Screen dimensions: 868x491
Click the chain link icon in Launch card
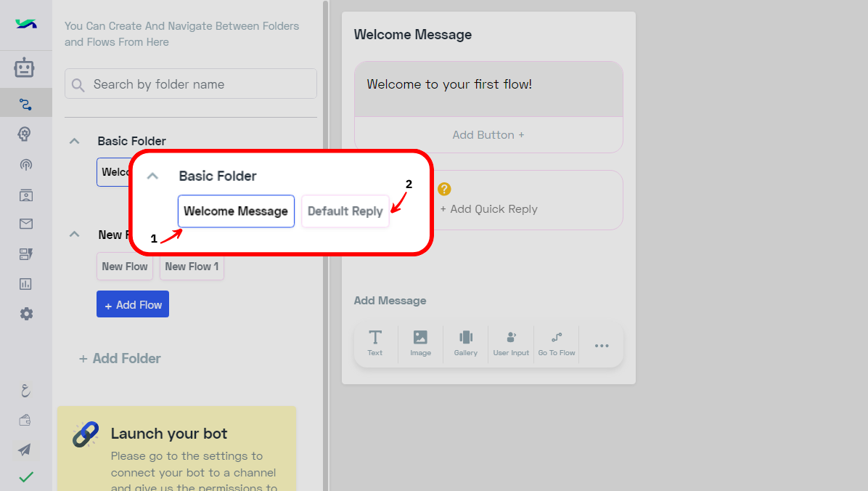[x=85, y=434]
